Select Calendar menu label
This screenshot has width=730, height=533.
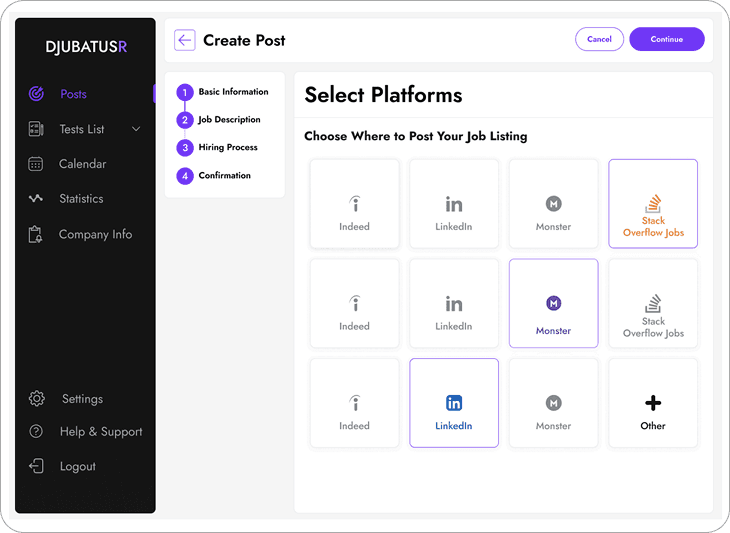point(82,164)
